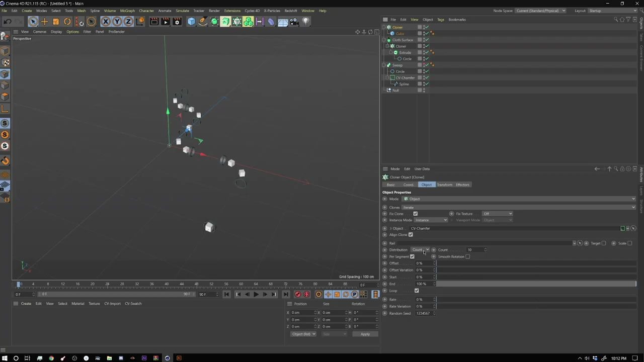Click the Spline Pen tool icon
Image resolution: width=644 pixels, height=362 pixels.
click(203, 22)
